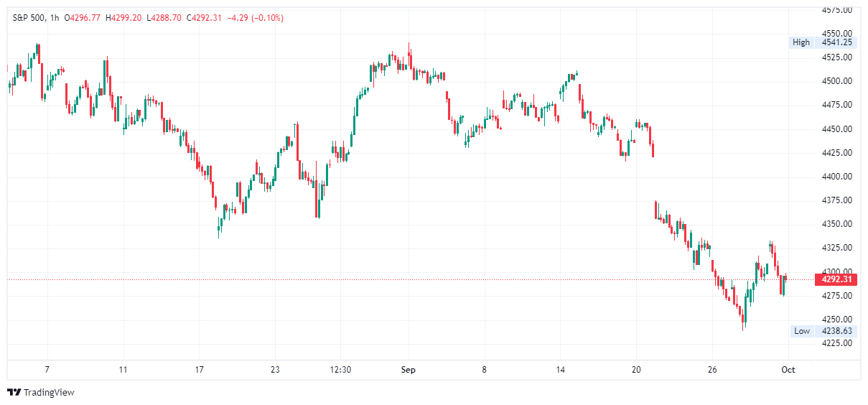Click the 17 date on time axis
Image resolution: width=868 pixels, height=405 pixels.
[199, 370]
